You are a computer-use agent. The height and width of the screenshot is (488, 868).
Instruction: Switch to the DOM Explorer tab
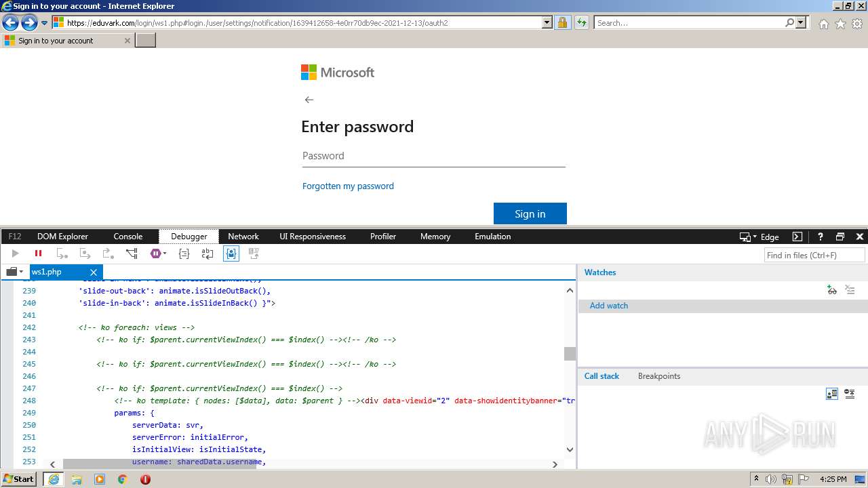(62, 237)
